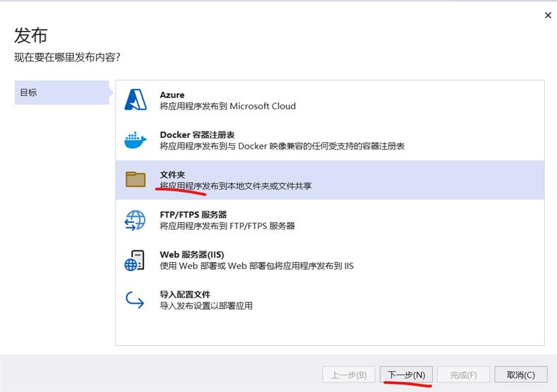
Task: Click description 将应用程序发布到本地文件夹或文件共享
Action: 236,186
